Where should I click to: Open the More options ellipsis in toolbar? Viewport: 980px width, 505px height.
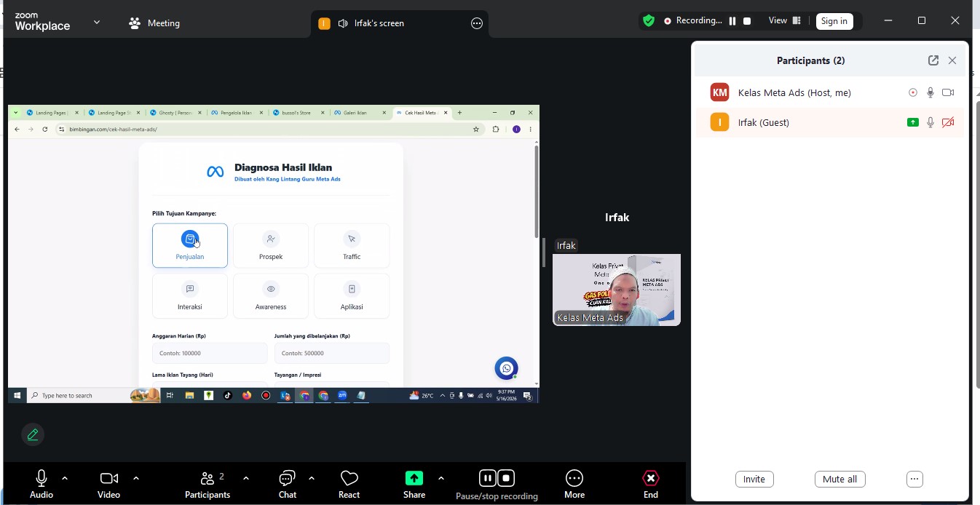574,478
